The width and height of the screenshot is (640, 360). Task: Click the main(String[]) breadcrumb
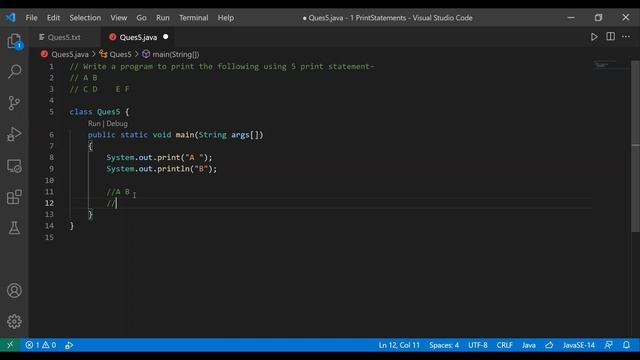point(171,54)
